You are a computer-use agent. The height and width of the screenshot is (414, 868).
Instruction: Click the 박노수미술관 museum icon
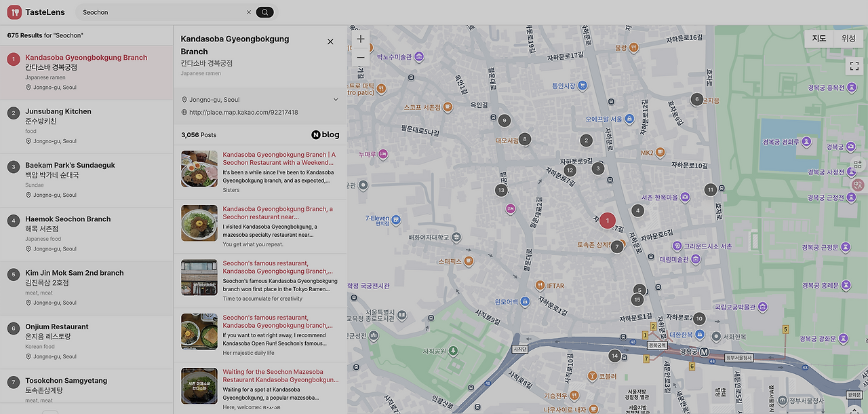419,57
